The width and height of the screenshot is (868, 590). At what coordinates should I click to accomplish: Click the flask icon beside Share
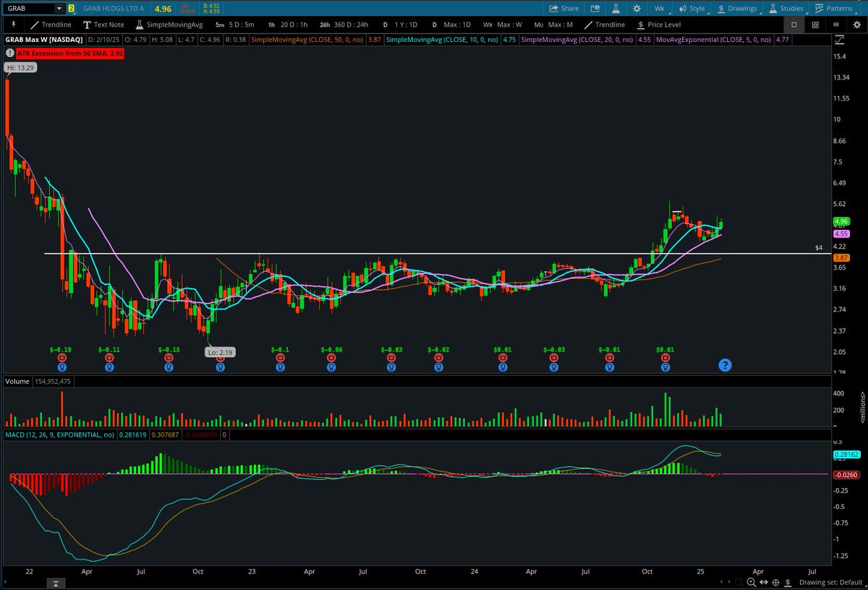click(x=617, y=9)
